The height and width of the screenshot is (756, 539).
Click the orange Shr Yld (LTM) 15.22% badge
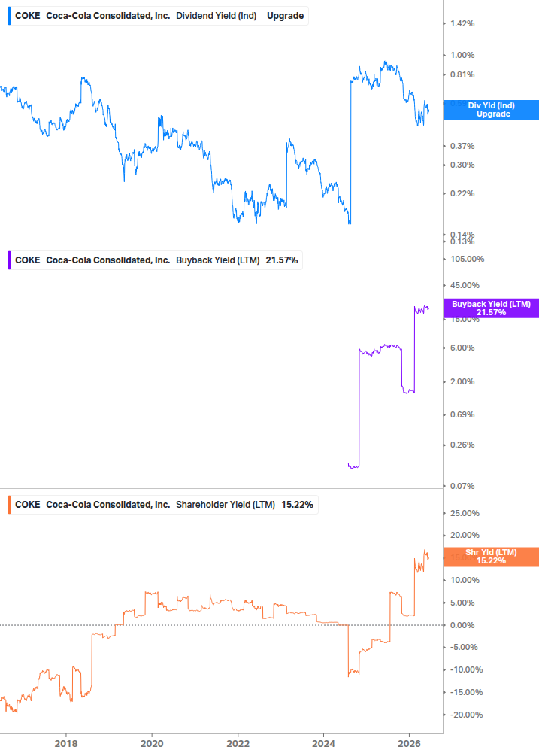point(491,557)
